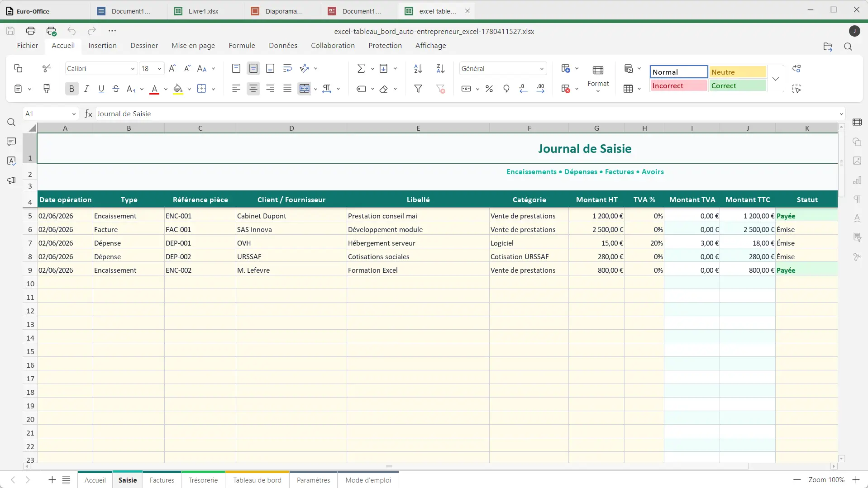This screenshot has height=488, width=868.
Task: Click the Increase decimal icon
Action: pos(540,89)
